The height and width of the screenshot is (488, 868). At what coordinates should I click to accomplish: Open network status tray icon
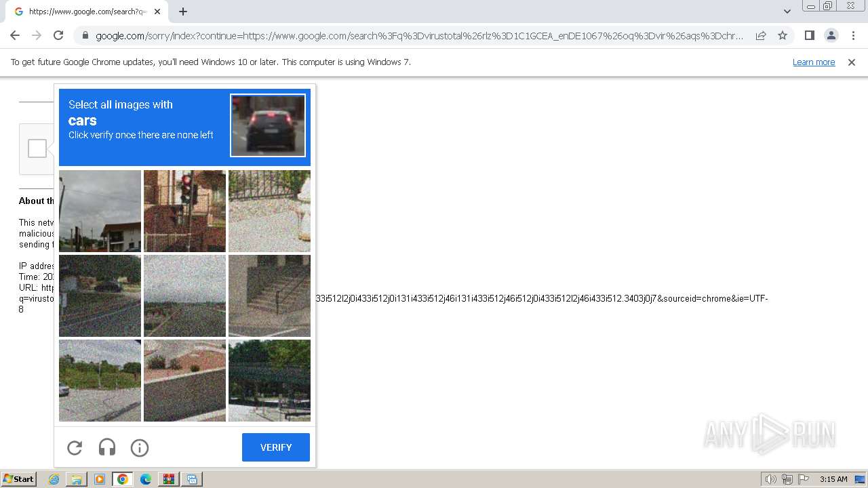click(787, 479)
